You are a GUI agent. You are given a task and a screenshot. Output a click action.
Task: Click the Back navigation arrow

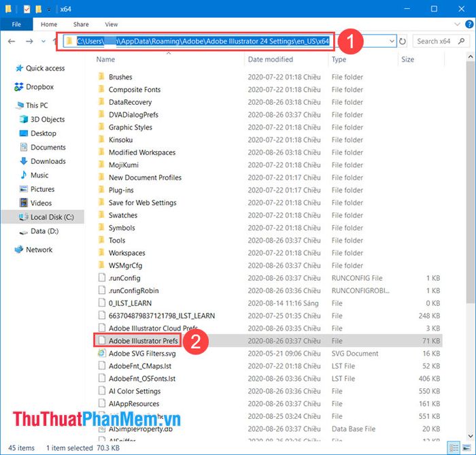12,41
